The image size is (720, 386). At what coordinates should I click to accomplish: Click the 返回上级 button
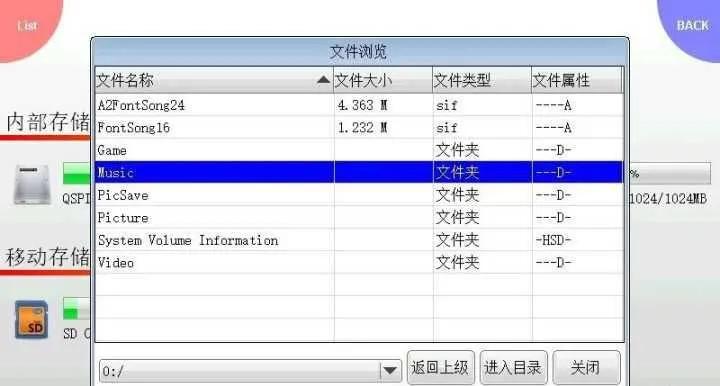pyautogui.click(x=440, y=367)
